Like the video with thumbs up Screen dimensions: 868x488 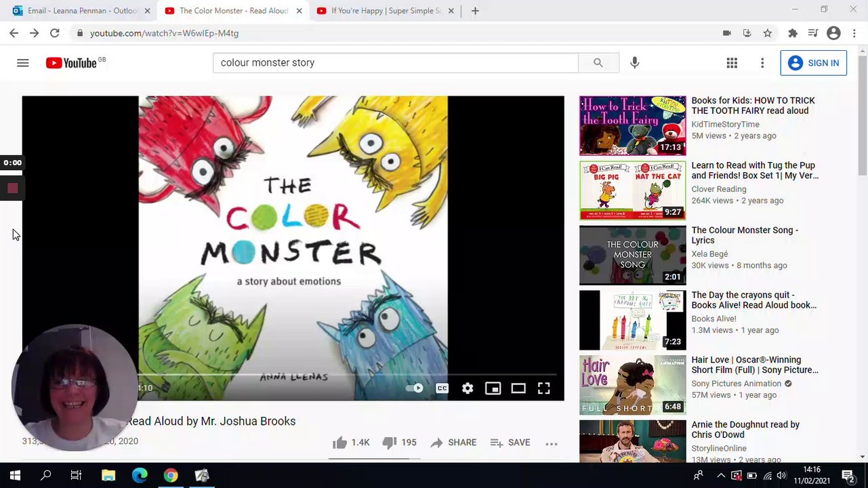(x=351, y=443)
